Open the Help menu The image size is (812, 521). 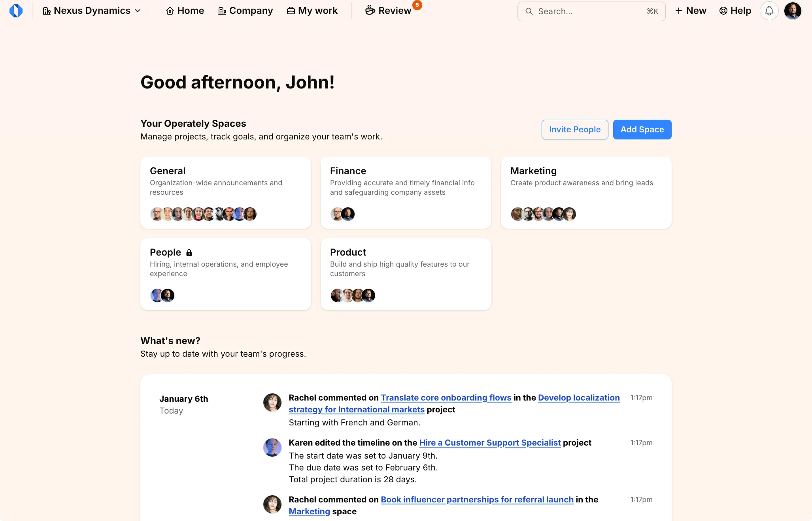(x=735, y=11)
